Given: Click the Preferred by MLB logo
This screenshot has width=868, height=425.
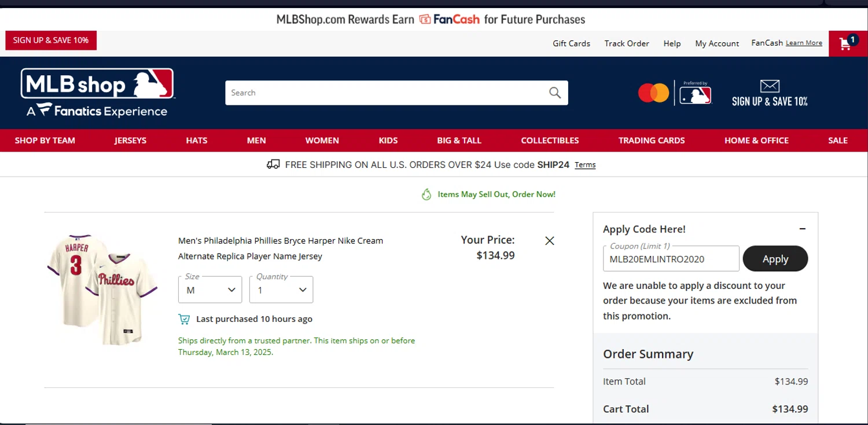Looking at the screenshot, I should [696, 93].
